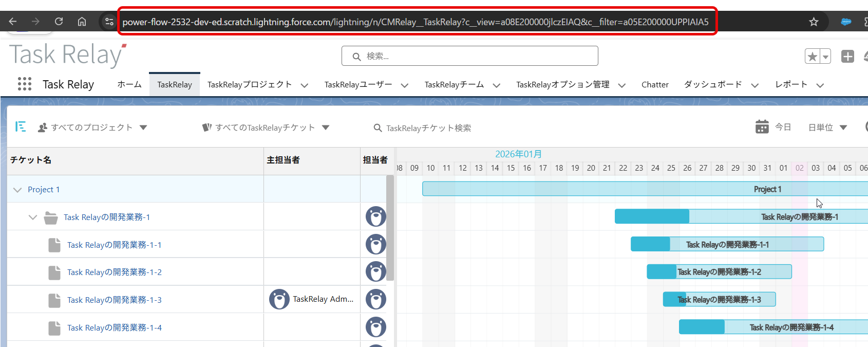Screen dimensions: 868x347
Task: Click the document icon for Task Relayの開発業務-1-4
Action: (54, 327)
